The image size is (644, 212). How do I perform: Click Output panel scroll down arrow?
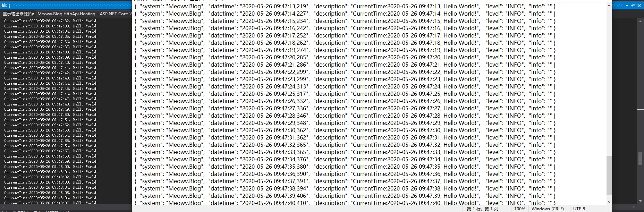pos(641,201)
